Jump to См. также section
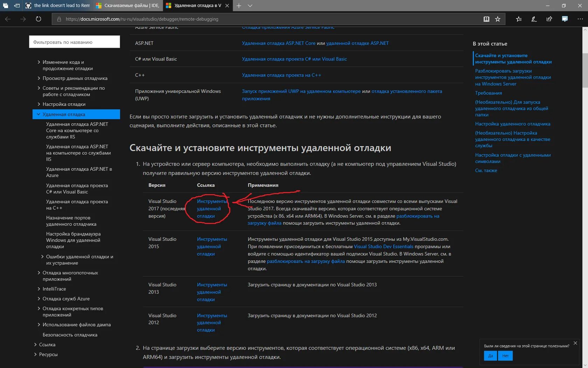The image size is (588, 368). (x=486, y=170)
